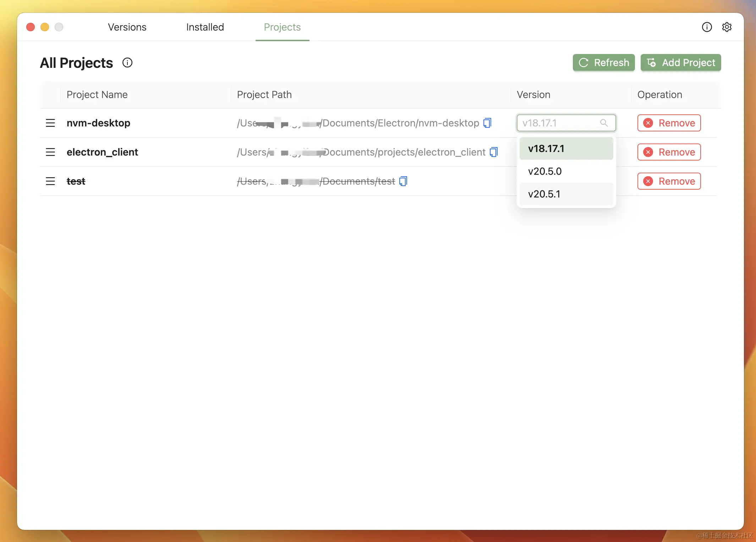Screen dimensions: 756x542
Task: Switch to the Versions tab
Action: pos(127,27)
